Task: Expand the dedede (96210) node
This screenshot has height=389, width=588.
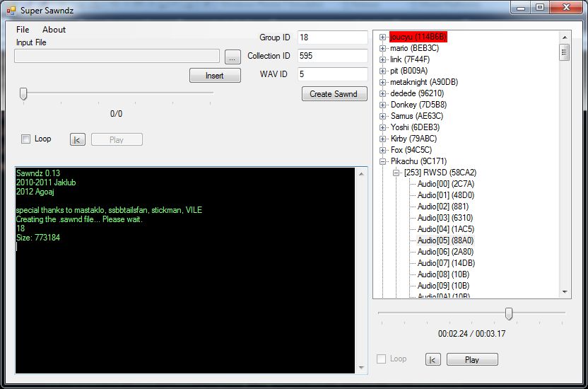Action: (382, 93)
